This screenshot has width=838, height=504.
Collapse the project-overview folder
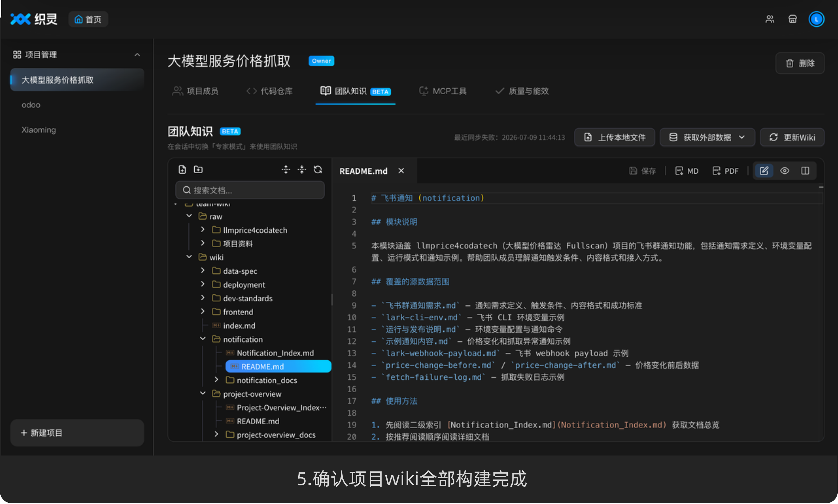[x=203, y=393]
